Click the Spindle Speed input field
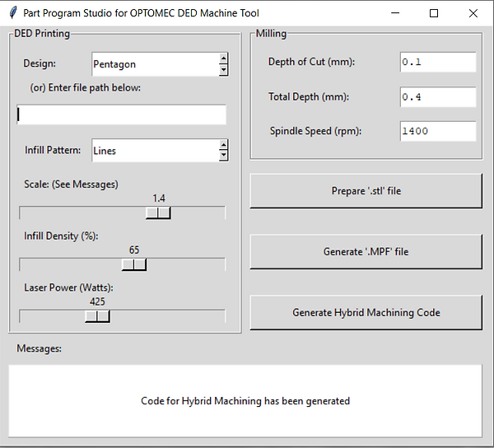 click(x=438, y=131)
